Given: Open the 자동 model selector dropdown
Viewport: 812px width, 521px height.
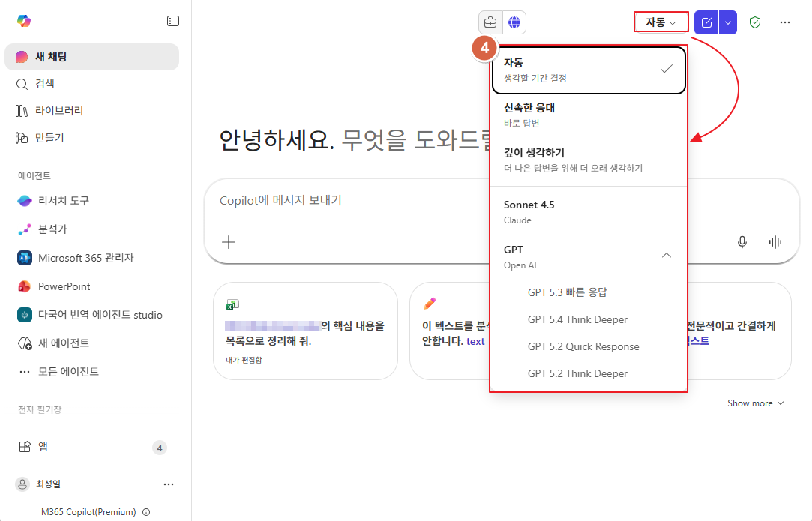Looking at the screenshot, I should click(x=661, y=22).
